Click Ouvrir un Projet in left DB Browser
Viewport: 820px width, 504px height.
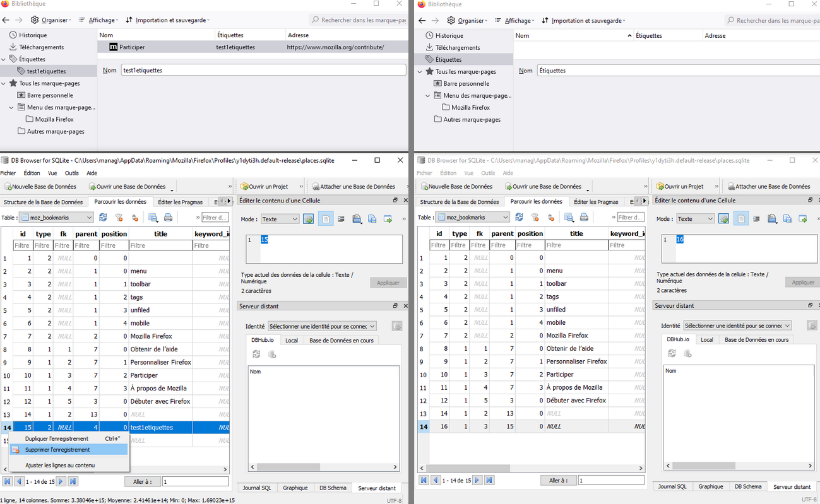pos(264,187)
